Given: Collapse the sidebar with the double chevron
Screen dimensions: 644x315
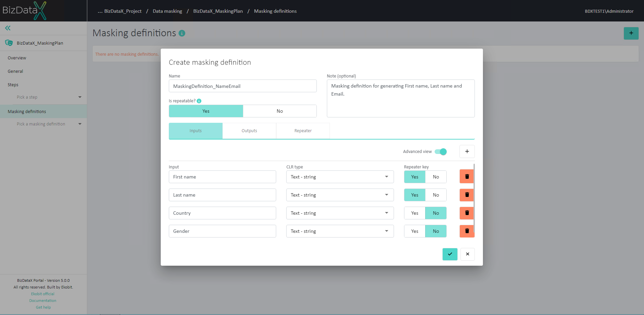Looking at the screenshot, I should tap(8, 28).
